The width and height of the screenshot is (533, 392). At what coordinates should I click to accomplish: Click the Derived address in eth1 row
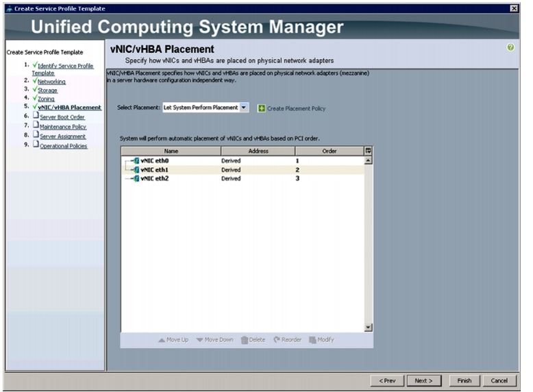[231, 170]
